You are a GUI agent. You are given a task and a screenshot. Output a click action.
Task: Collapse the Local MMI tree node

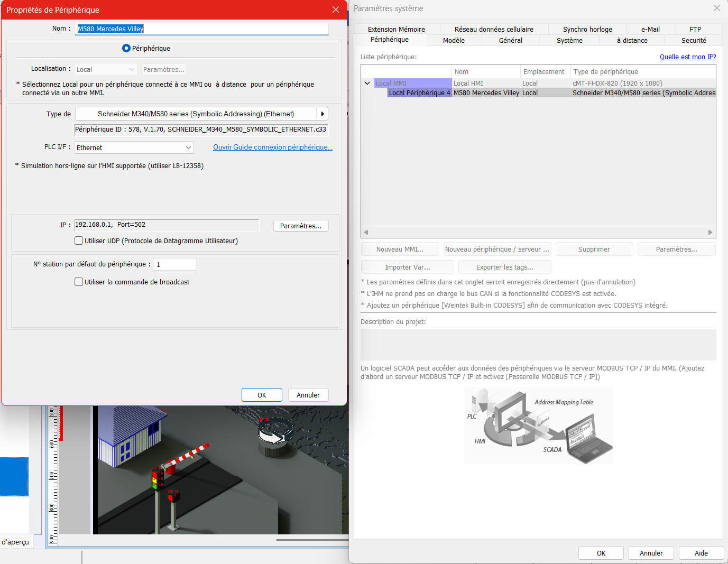click(x=367, y=83)
